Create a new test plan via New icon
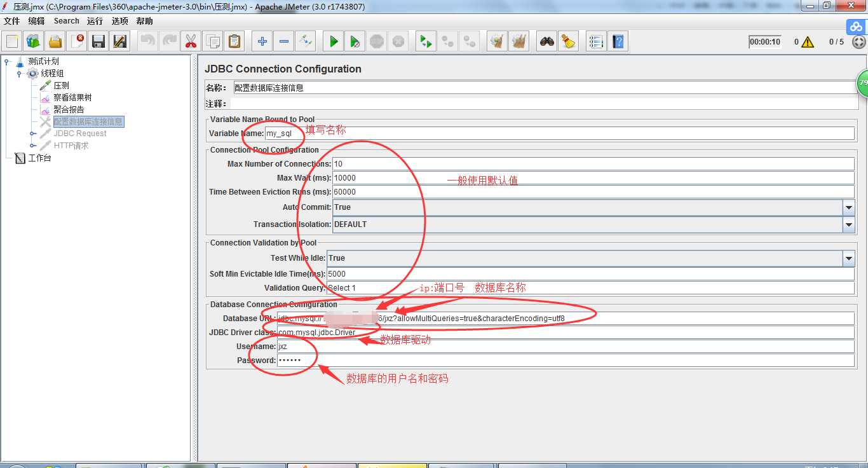The image size is (868, 468). pyautogui.click(x=12, y=42)
